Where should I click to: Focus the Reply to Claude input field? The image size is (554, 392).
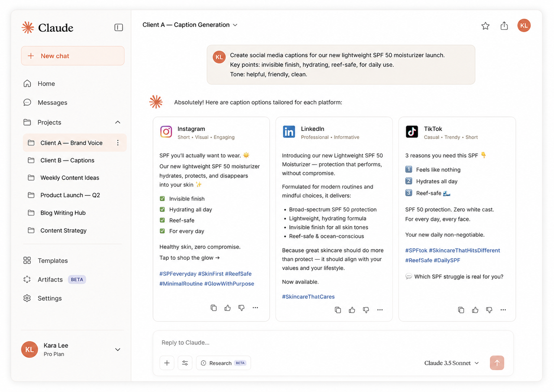pos(333,343)
